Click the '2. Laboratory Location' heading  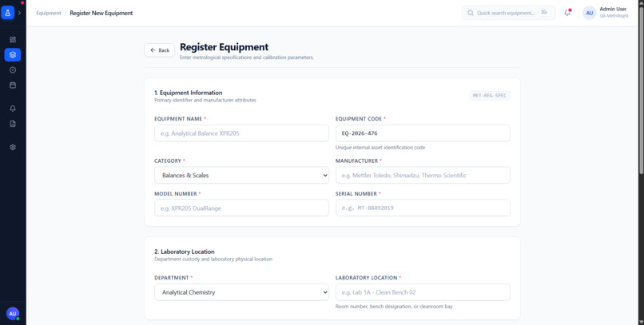tap(185, 252)
